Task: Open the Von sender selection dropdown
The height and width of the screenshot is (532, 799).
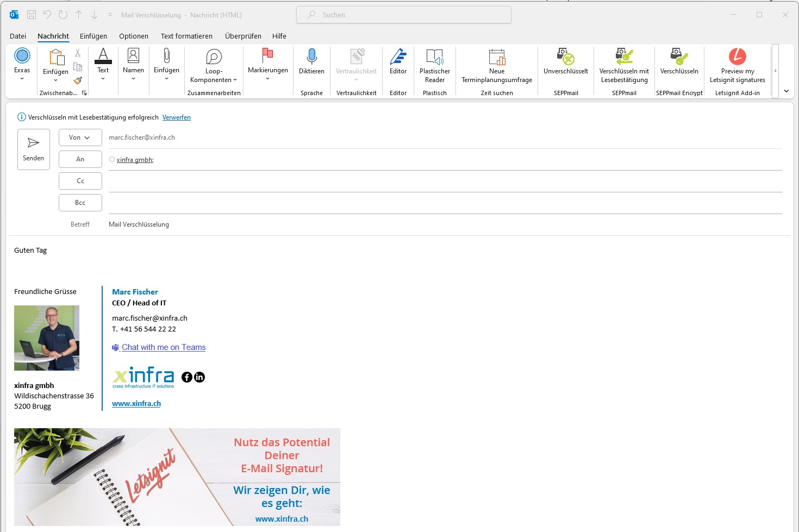Action: 80,137
